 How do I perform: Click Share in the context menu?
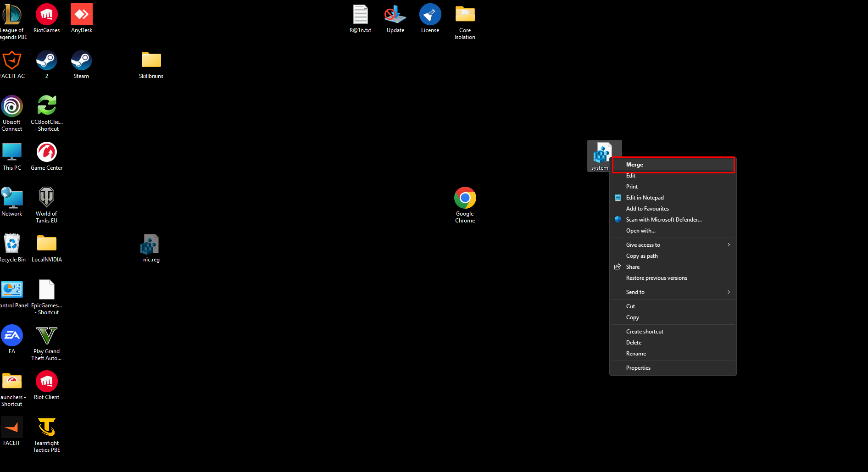pos(673,267)
